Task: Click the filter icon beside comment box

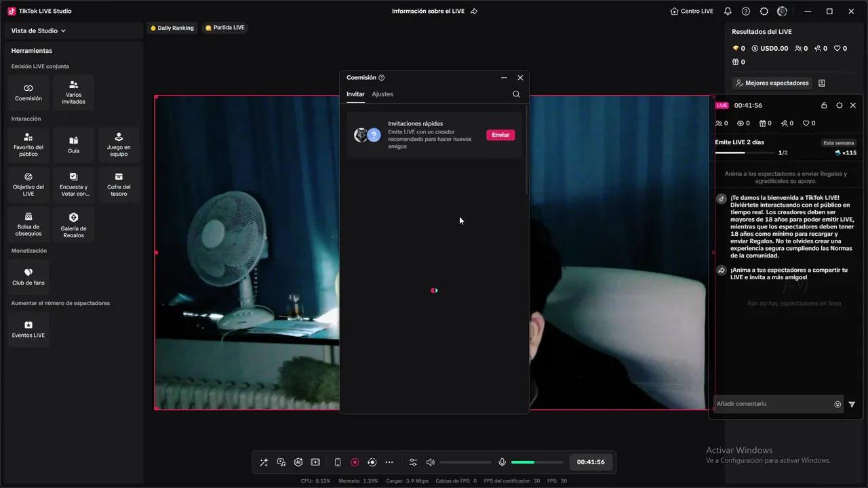Action: [852, 404]
